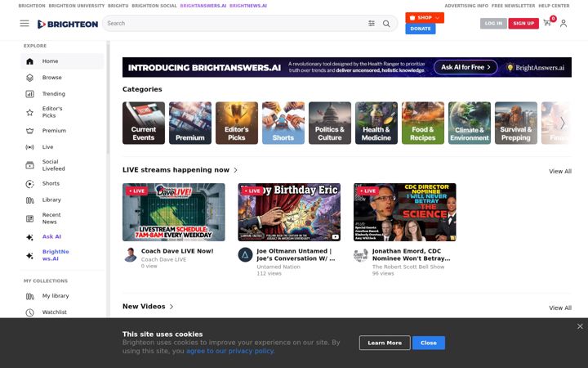Open the BRIGHTEON UNIVERSITY top link
Screen dimensions: 588x368
click(77, 6)
